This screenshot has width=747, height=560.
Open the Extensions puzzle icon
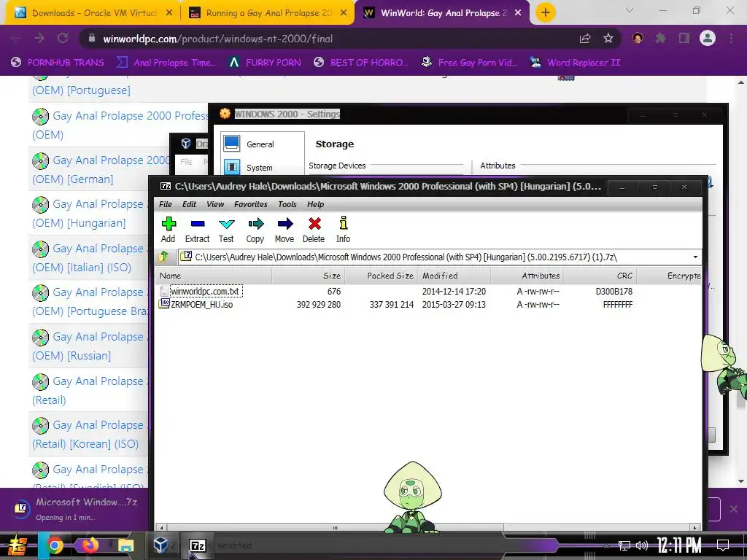point(661,38)
